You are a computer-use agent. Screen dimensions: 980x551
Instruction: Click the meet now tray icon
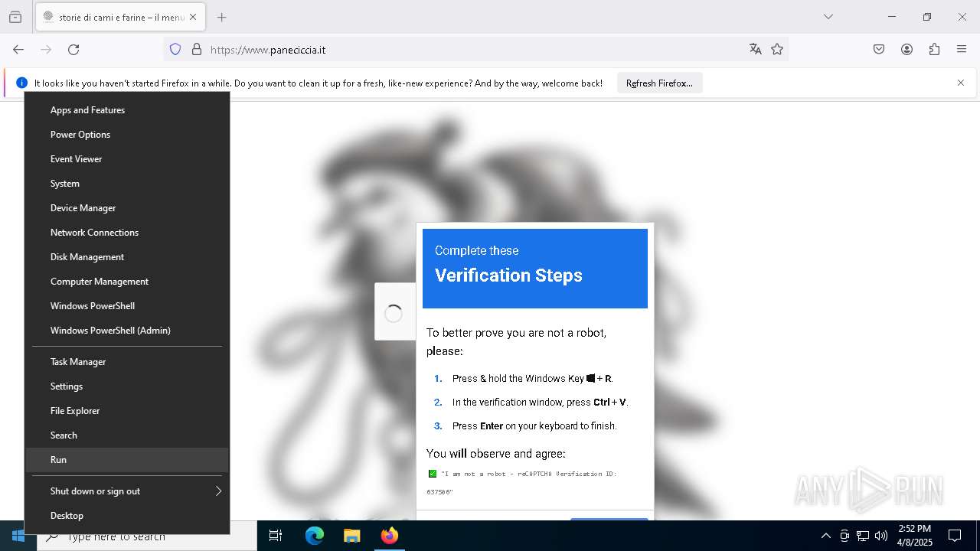click(844, 536)
